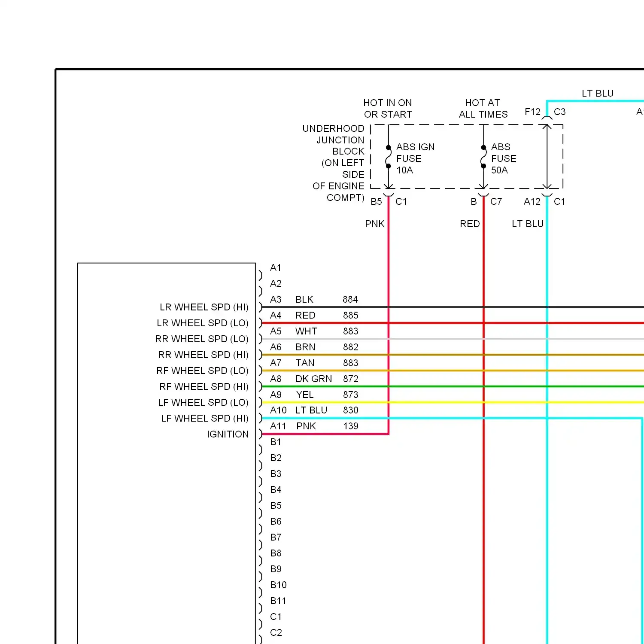Click pin label B6
The width and height of the screenshot is (644, 644).
point(276,522)
